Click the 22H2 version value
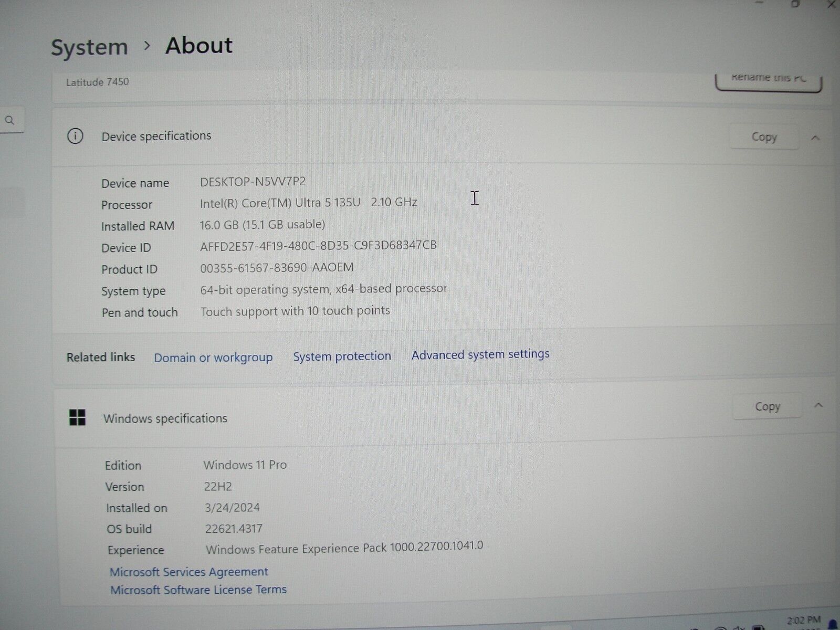840x630 pixels. (218, 486)
